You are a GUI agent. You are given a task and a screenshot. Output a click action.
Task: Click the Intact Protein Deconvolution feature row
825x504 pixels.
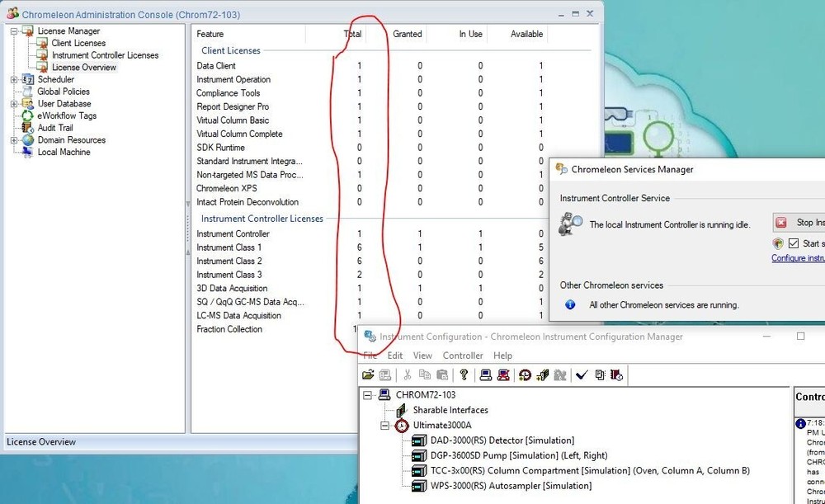click(x=370, y=202)
